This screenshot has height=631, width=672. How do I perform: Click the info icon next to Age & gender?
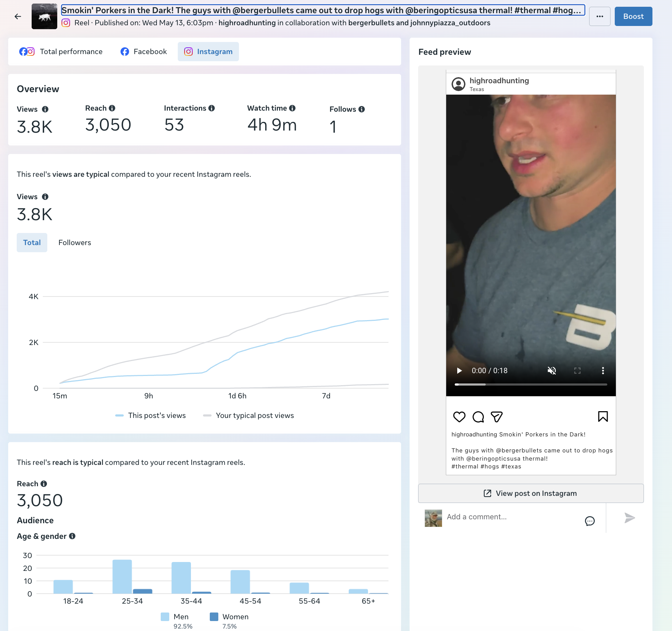72,536
